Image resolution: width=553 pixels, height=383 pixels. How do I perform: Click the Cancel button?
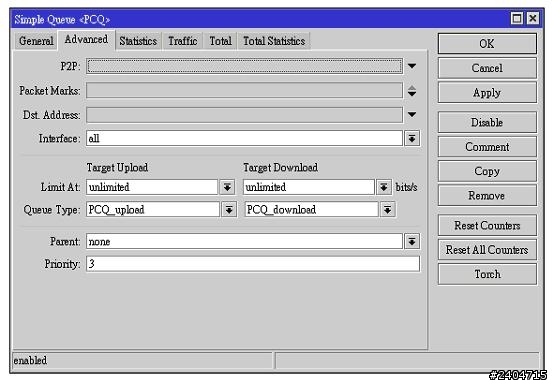[x=487, y=68]
